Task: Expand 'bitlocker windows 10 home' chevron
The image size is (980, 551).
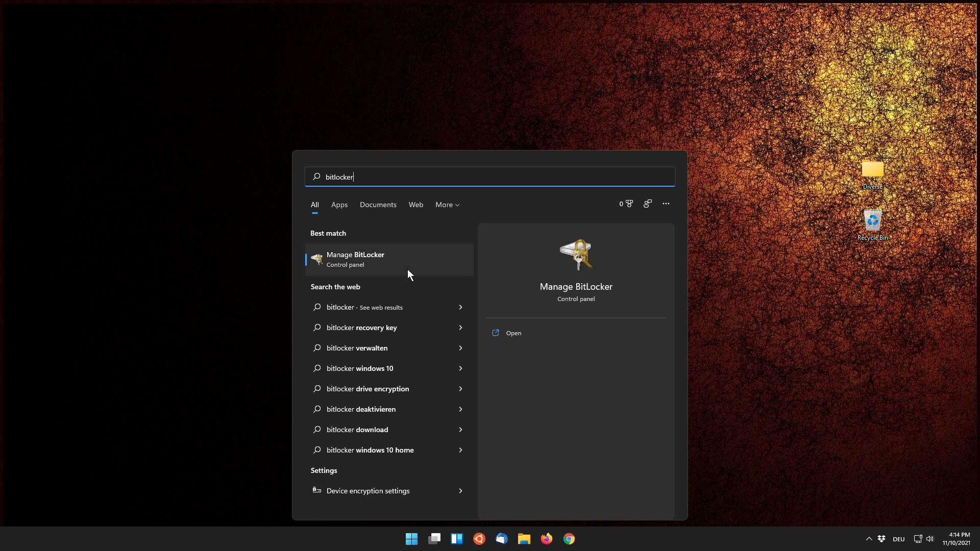Action: 460,450
